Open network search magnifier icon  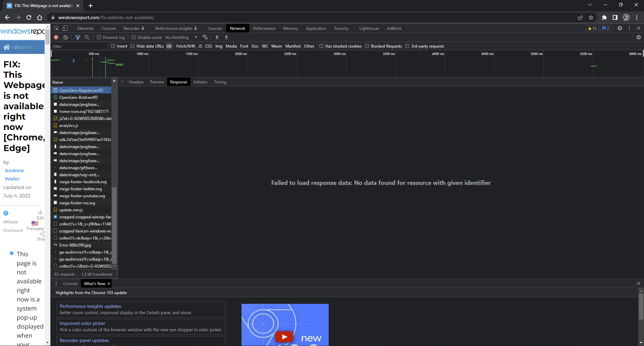pos(87,38)
